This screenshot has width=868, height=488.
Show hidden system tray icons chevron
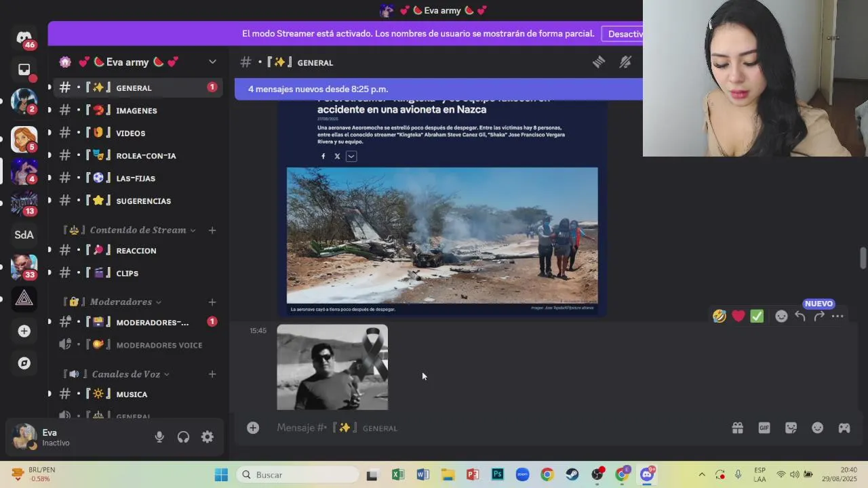(702, 474)
